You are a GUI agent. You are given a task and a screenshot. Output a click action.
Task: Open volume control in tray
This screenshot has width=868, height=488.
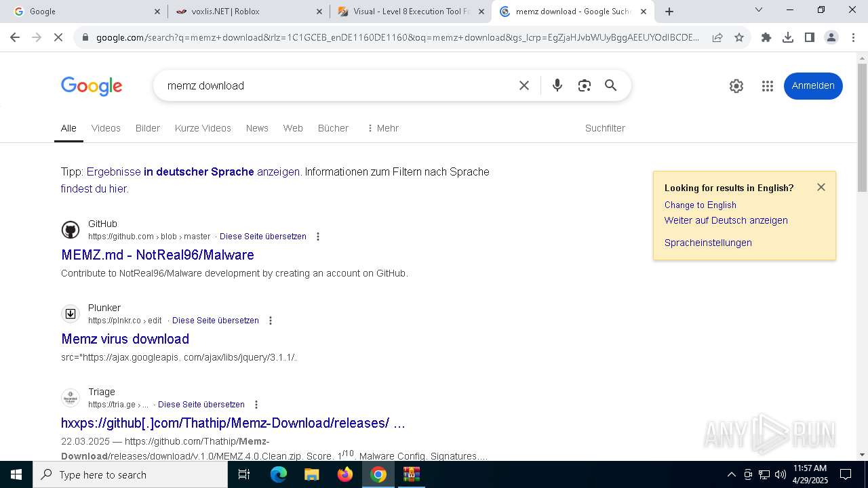click(781, 474)
